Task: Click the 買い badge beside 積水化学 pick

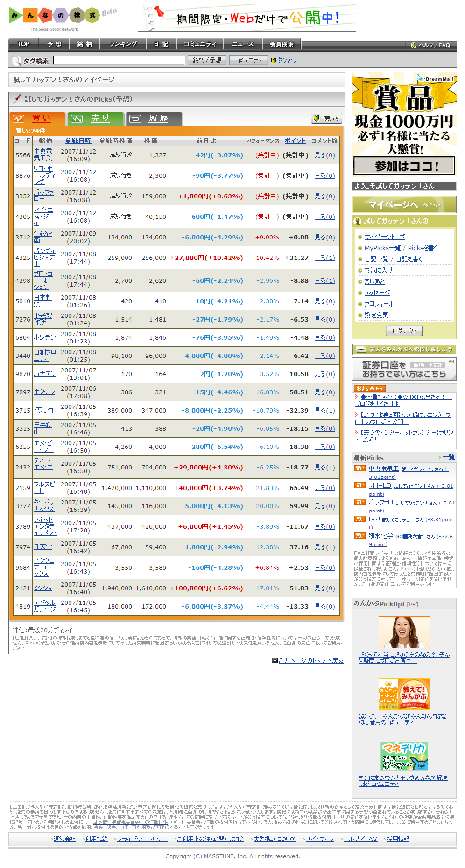Action: tap(360, 536)
